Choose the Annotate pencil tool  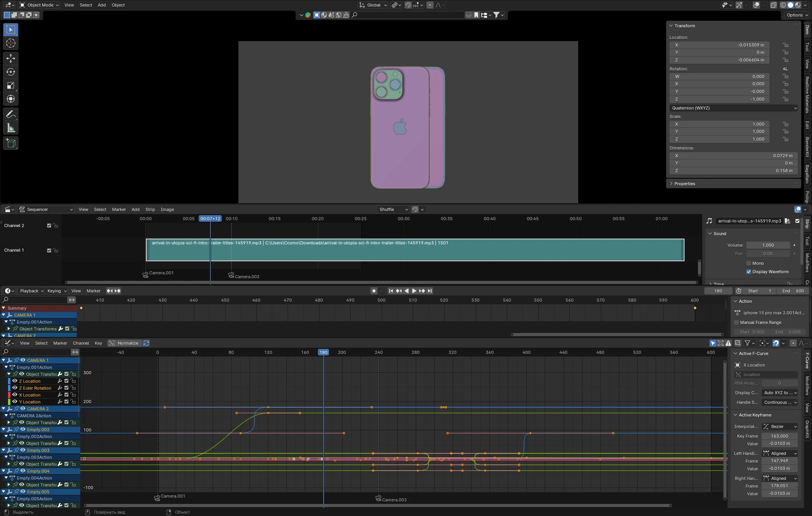pos(11,114)
